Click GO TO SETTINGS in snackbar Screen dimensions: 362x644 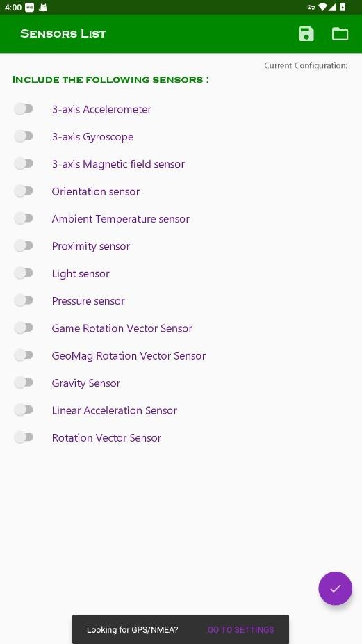240,629
